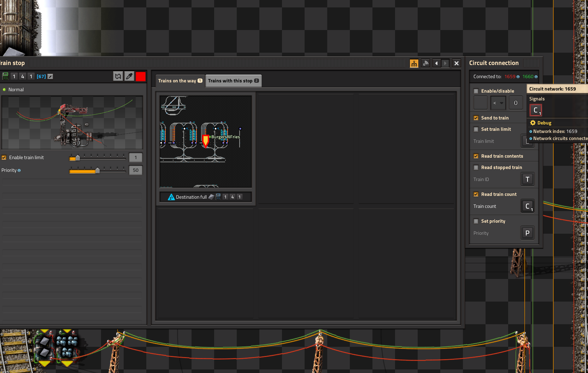Viewport: 588px width, 373px height.
Task: Change the red stop color swatch
Action: pyautogui.click(x=141, y=76)
